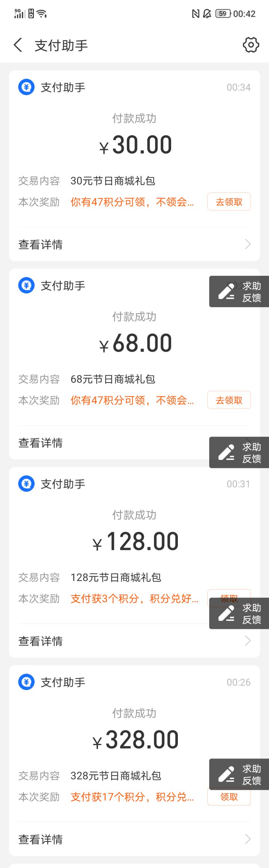The width and height of the screenshot is (269, 868).
Task: Open the settings gear icon
Action: point(251,45)
